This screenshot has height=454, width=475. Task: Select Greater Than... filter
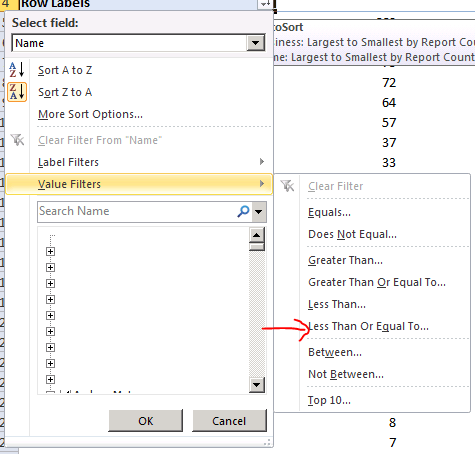[x=345, y=260]
